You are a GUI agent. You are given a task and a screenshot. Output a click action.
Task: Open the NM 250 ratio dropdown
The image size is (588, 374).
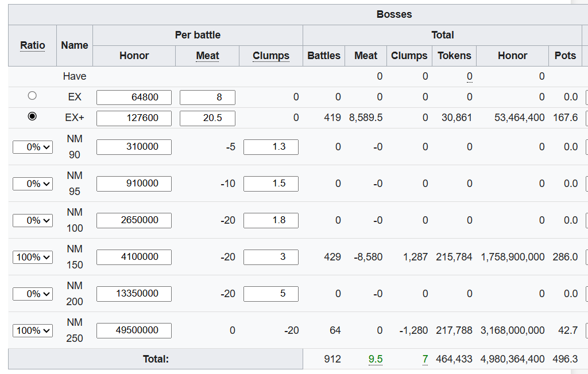[x=33, y=330]
